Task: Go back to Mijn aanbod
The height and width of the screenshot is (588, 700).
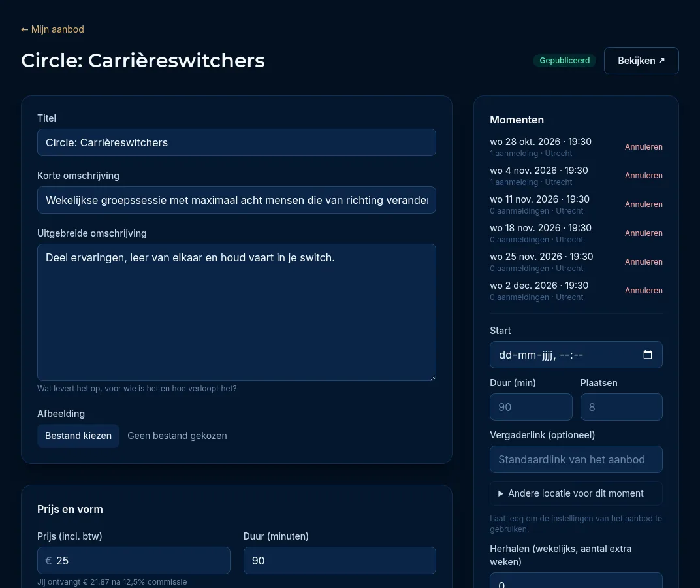Action: [52, 29]
